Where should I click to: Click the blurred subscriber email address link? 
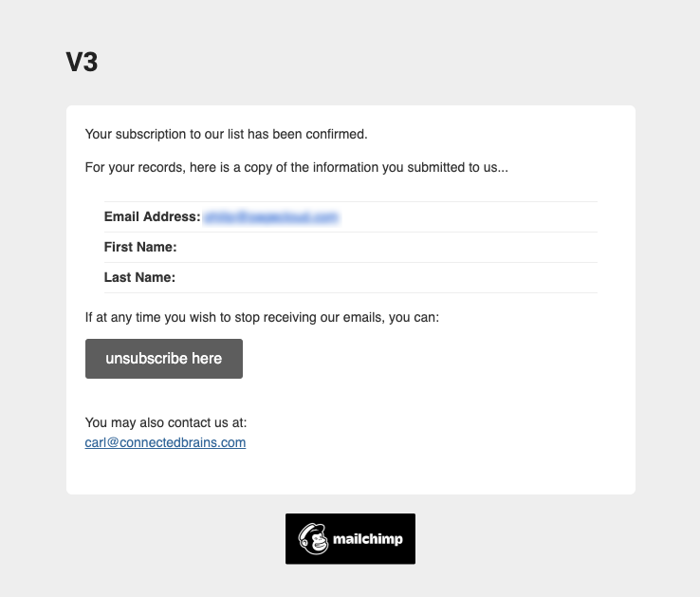[271, 217]
